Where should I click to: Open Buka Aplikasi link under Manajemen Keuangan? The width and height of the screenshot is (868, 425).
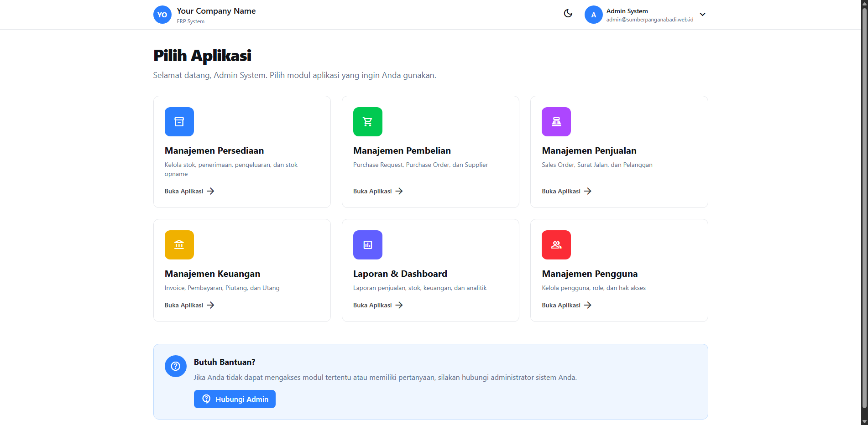pos(189,305)
